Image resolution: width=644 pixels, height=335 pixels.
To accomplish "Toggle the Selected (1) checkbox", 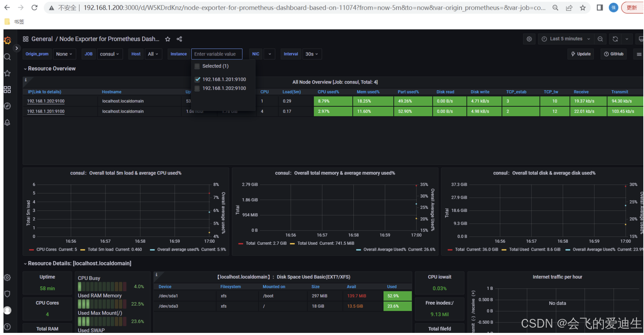I will point(197,66).
